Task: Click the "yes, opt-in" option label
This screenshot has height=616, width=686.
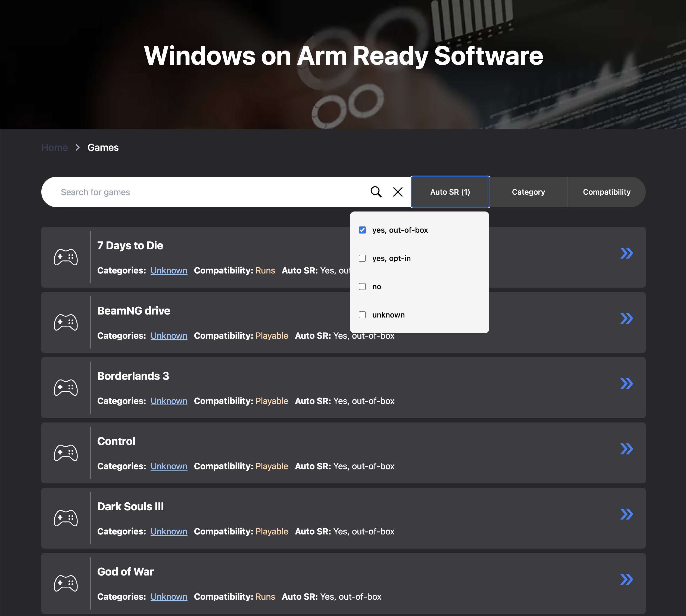Action: [x=391, y=258]
